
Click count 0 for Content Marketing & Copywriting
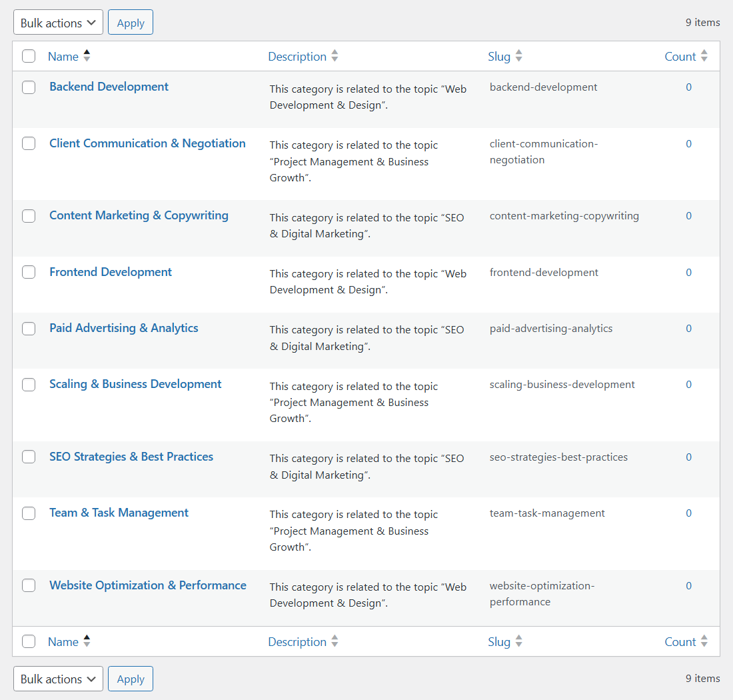tap(688, 215)
